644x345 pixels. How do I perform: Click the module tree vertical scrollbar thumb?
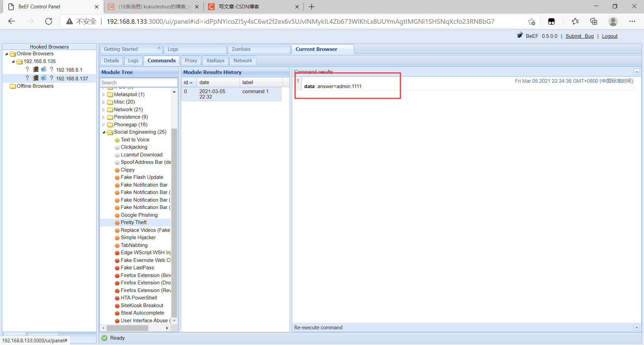coord(174,223)
